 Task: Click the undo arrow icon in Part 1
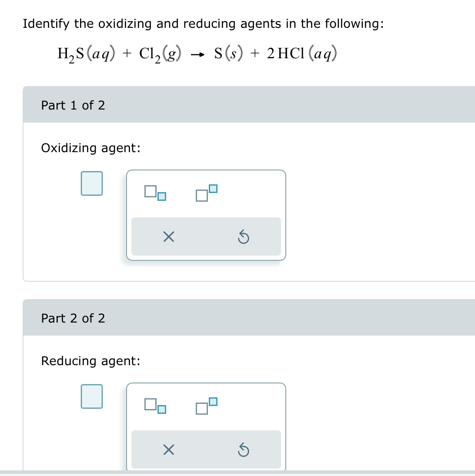click(244, 237)
